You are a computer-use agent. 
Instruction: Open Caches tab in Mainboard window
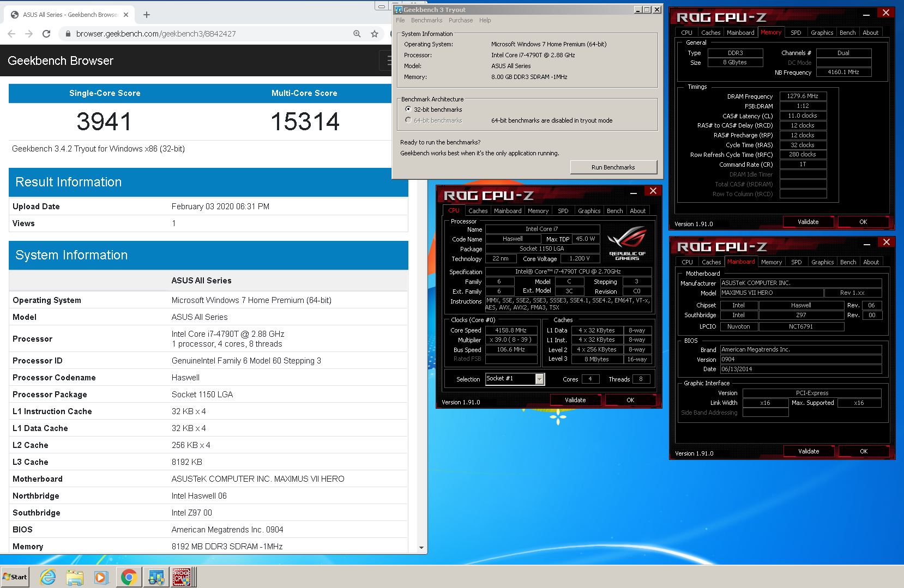coord(712,262)
